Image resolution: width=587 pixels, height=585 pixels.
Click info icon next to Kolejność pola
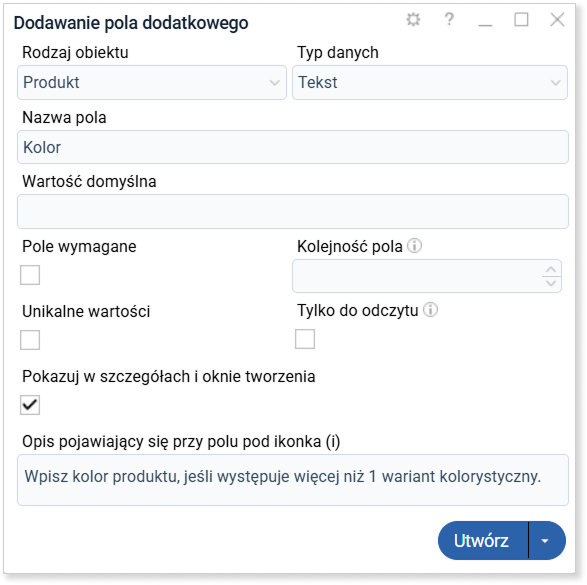(x=414, y=246)
